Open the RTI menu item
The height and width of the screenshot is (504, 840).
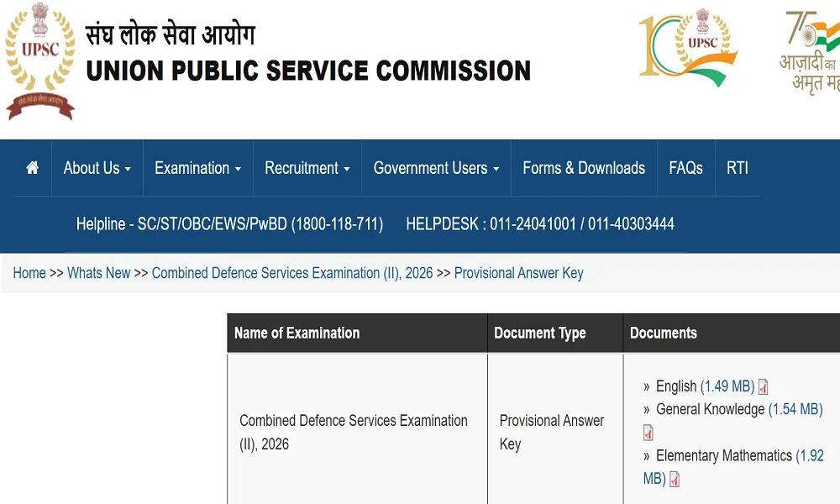pos(738,168)
